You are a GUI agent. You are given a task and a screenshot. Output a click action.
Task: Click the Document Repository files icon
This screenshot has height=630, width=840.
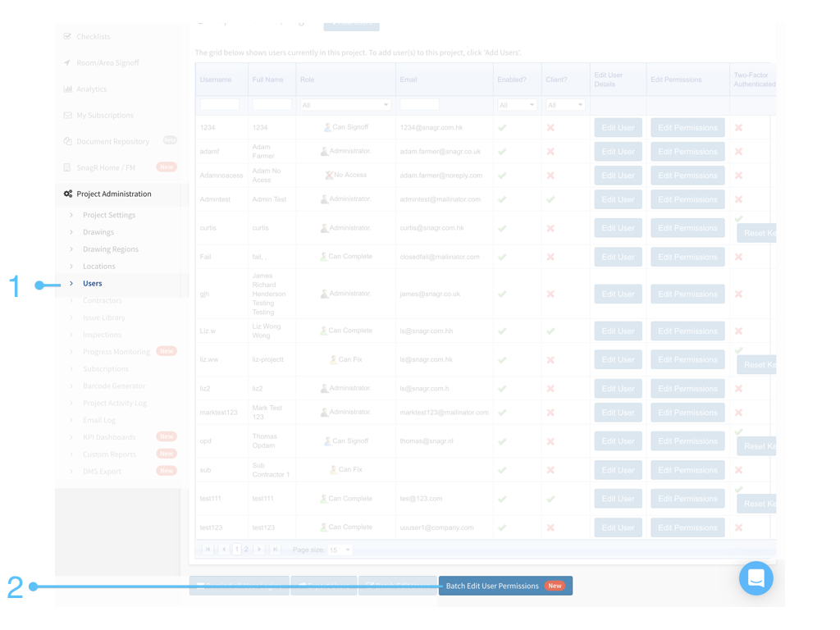(67, 141)
